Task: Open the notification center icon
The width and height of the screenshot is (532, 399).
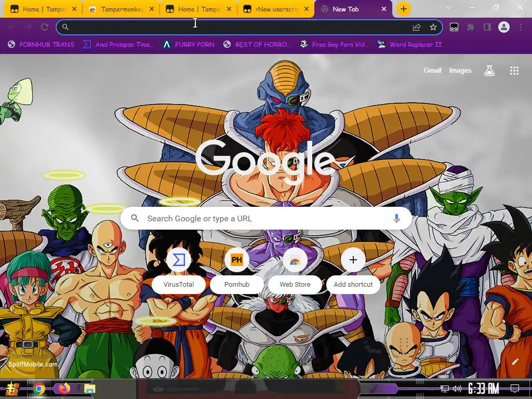Action: click(x=515, y=389)
